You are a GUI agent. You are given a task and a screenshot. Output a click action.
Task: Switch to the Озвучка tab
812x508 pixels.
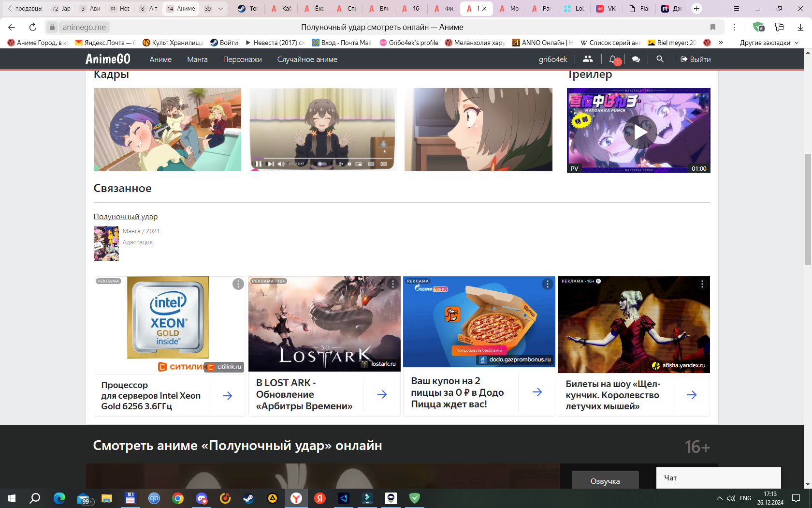(x=605, y=481)
